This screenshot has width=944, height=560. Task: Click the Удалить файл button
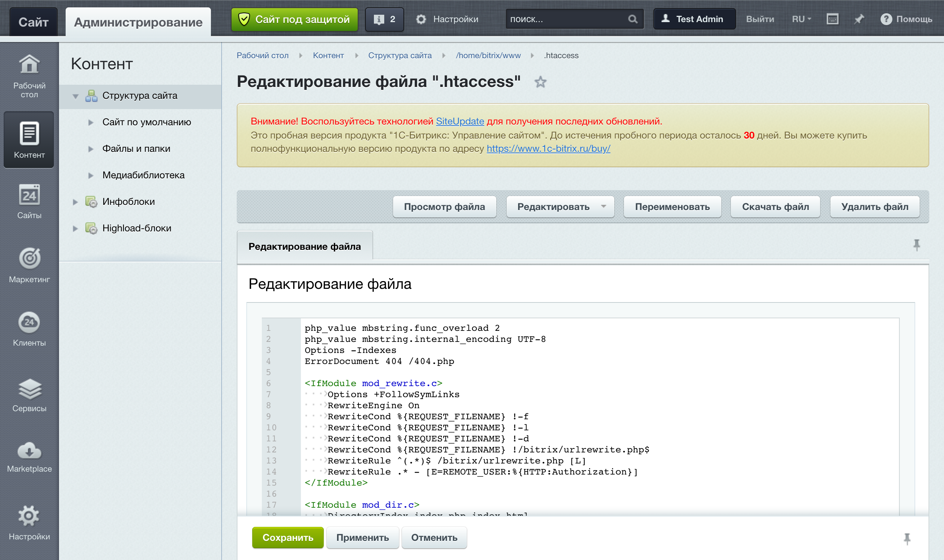tap(875, 206)
